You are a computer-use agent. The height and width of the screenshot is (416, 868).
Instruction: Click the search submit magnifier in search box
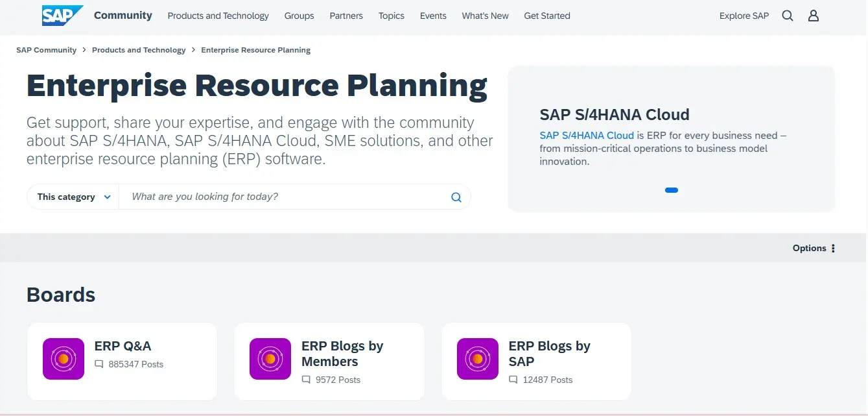pos(456,197)
